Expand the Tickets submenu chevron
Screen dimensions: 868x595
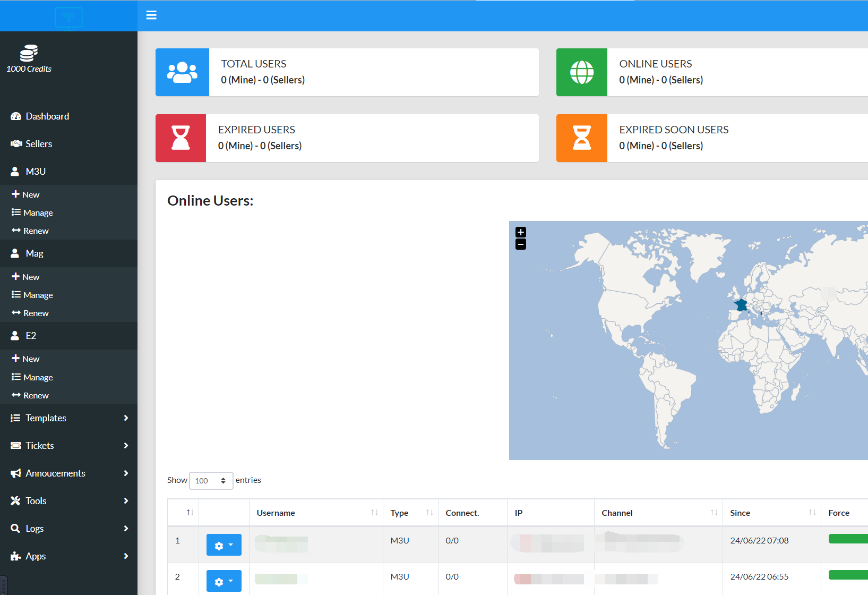click(126, 446)
